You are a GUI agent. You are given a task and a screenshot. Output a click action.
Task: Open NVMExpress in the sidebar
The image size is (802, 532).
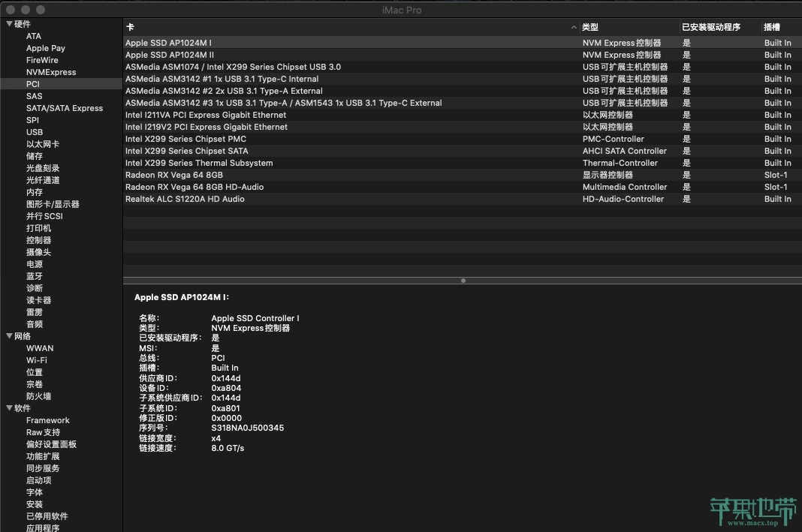(x=51, y=72)
